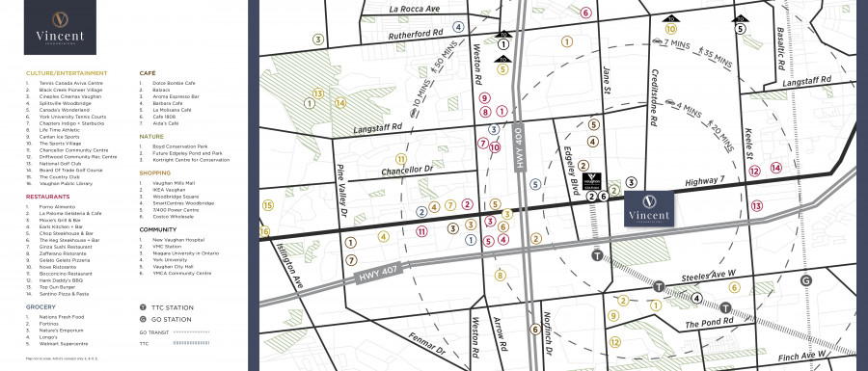Open the RESTAURANTS category heading
Viewport: 868px width, 371px height.
pyautogui.click(x=47, y=197)
